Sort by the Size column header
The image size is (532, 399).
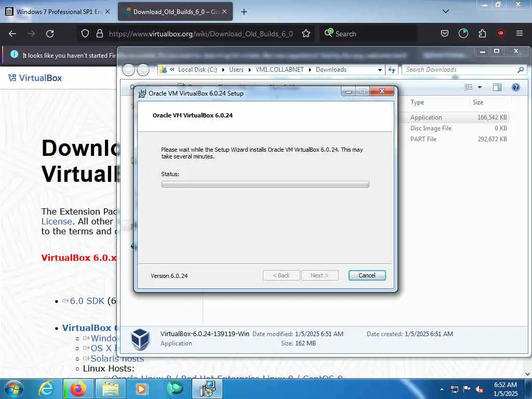478,102
